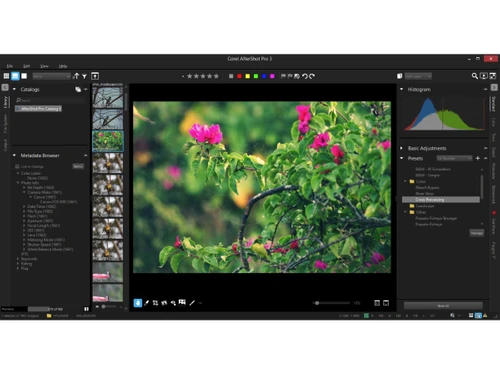Viewport: 500px width, 375px height.
Task: Click the fit to window icon
Action: [x=386, y=303]
